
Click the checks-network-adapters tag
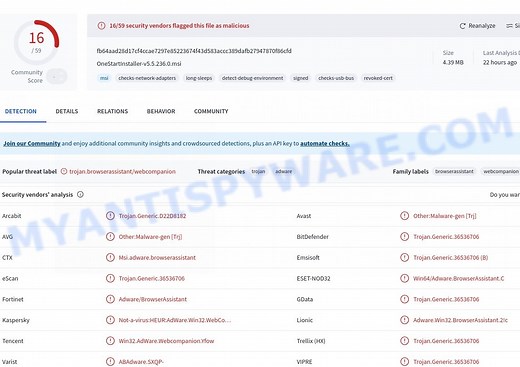click(x=147, y=78)
